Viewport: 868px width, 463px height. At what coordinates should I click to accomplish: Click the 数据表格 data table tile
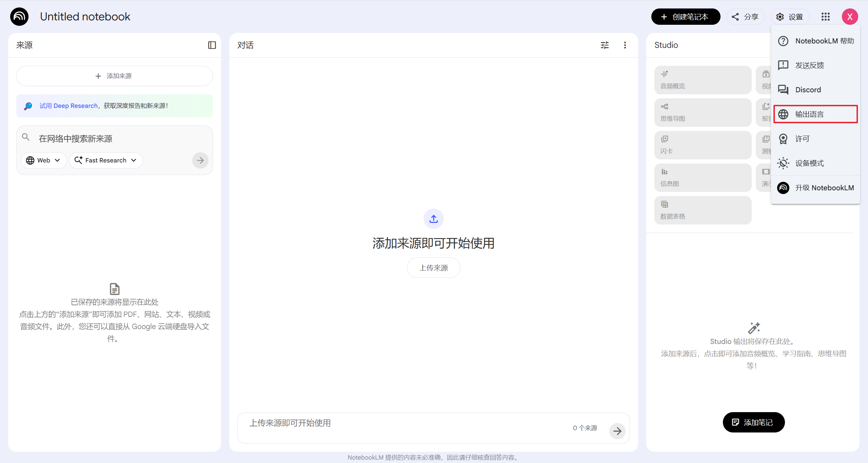pos(703,210)
